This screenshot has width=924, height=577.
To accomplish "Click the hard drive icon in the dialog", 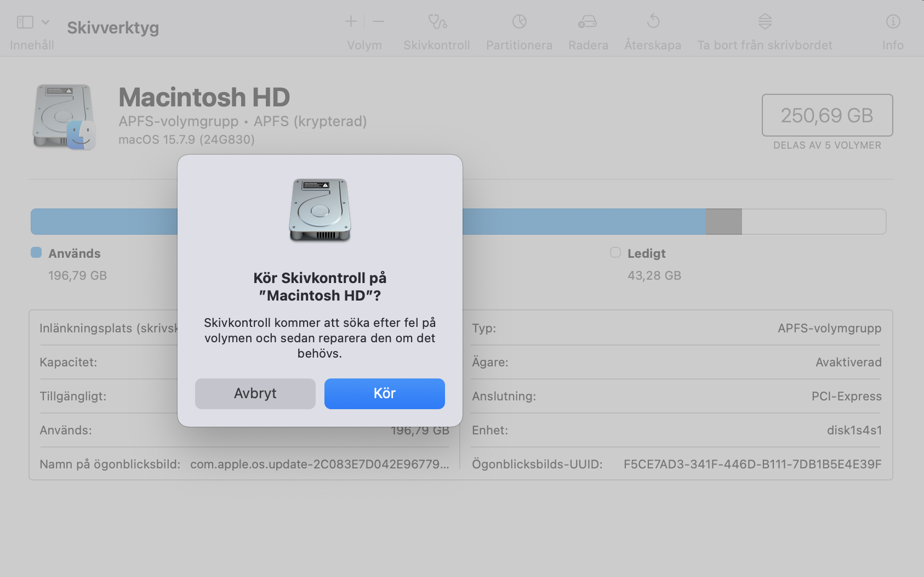I will [x=320, y=210].
